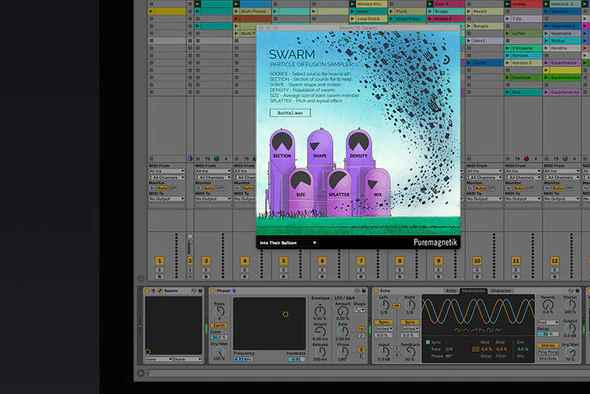The image size is (590, 394).
Task: Toggle Echo left channel Sync button
Action: tap(383, 323)
